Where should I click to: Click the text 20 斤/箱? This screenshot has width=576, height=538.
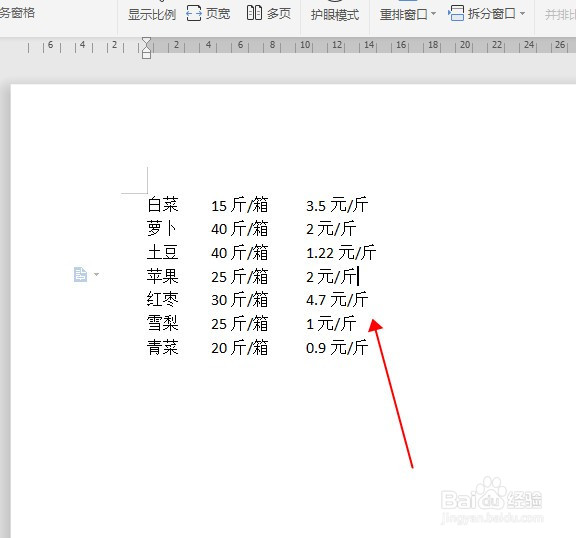click(240, 347)
